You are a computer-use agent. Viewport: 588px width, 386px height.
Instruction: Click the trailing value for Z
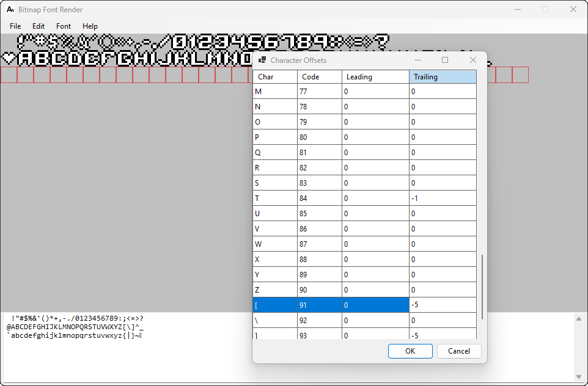[x=443, y=289]
